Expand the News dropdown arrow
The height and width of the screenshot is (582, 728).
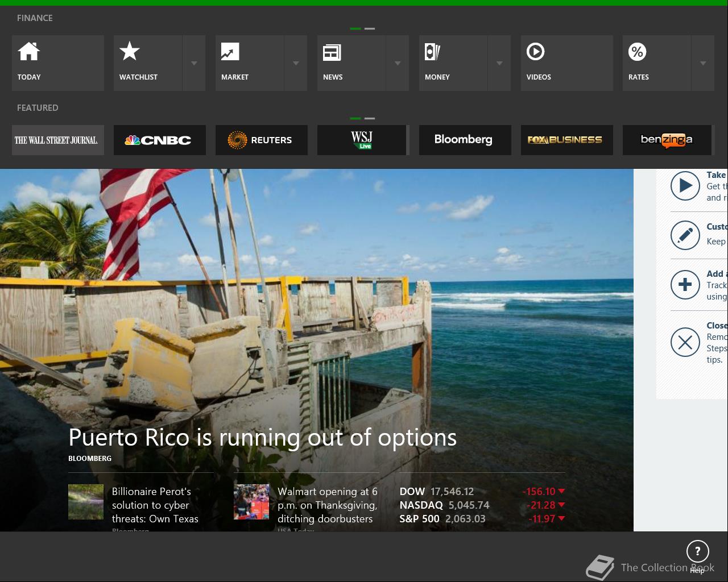[398, 63]
